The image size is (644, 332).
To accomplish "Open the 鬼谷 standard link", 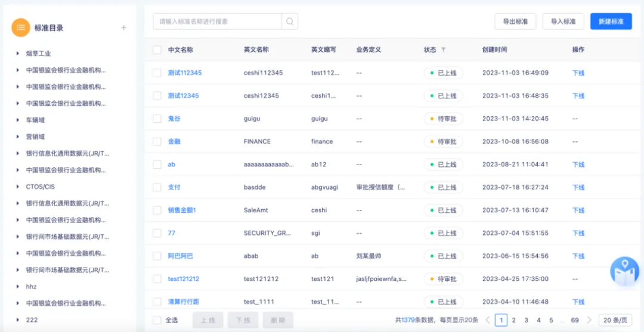I will click(x=174, y=119).
